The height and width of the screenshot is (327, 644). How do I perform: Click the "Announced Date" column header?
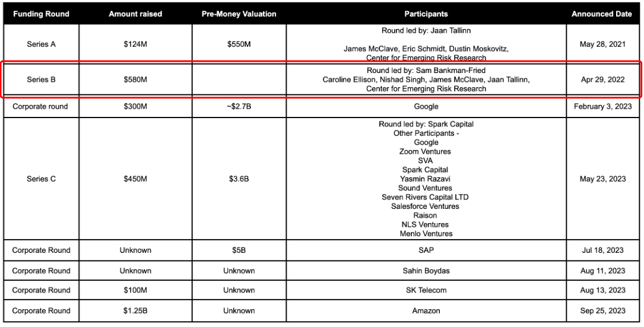(602, 14)
